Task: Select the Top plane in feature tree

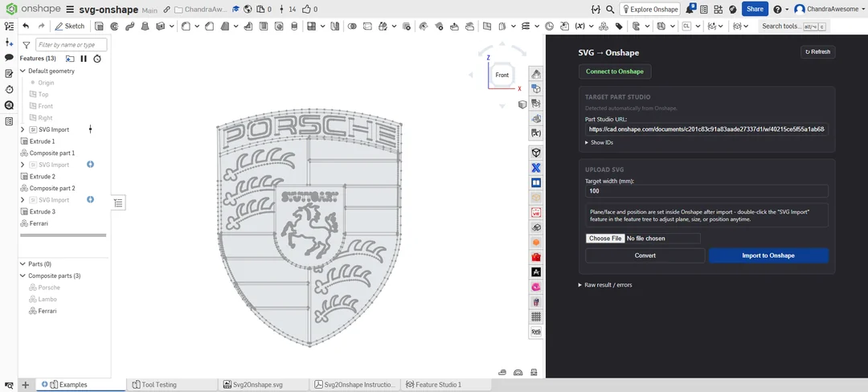Action: point(43,94)
